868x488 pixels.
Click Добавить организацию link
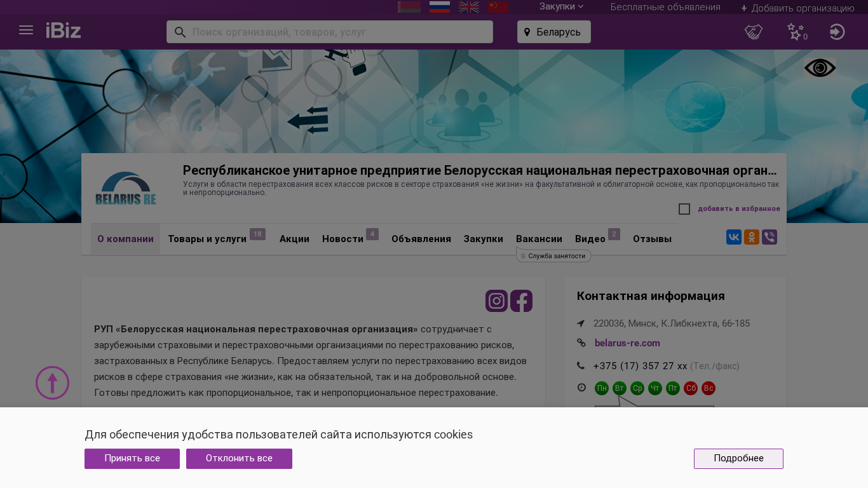(x=797, y=8)
